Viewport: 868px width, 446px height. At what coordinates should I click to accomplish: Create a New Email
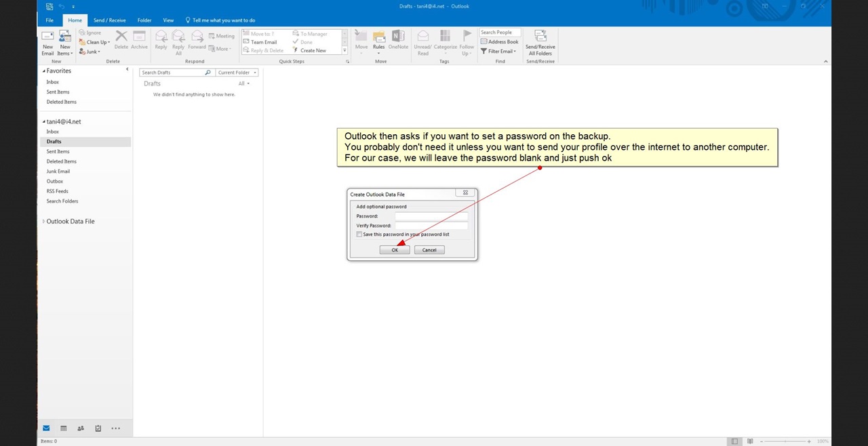(x=47, y=44)
